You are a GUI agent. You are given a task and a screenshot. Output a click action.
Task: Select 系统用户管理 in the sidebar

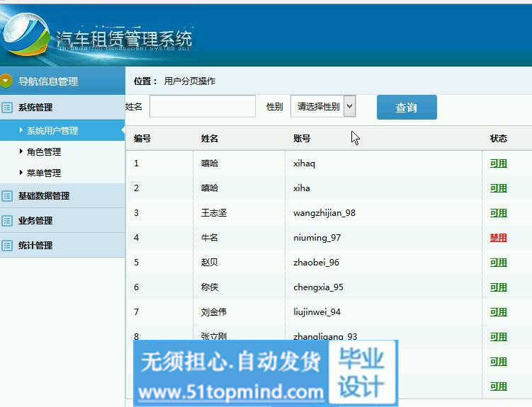[x=52, y=131]
